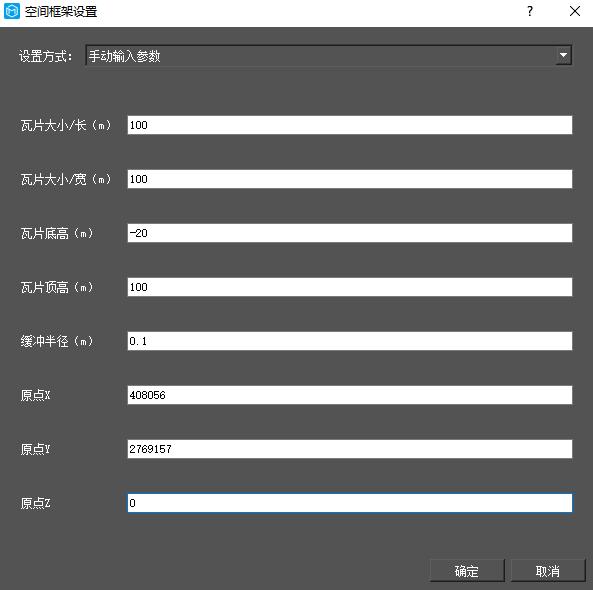
Task: Confirm with the 确定 button
Action: pyautogui.click(x=467, y=570)
